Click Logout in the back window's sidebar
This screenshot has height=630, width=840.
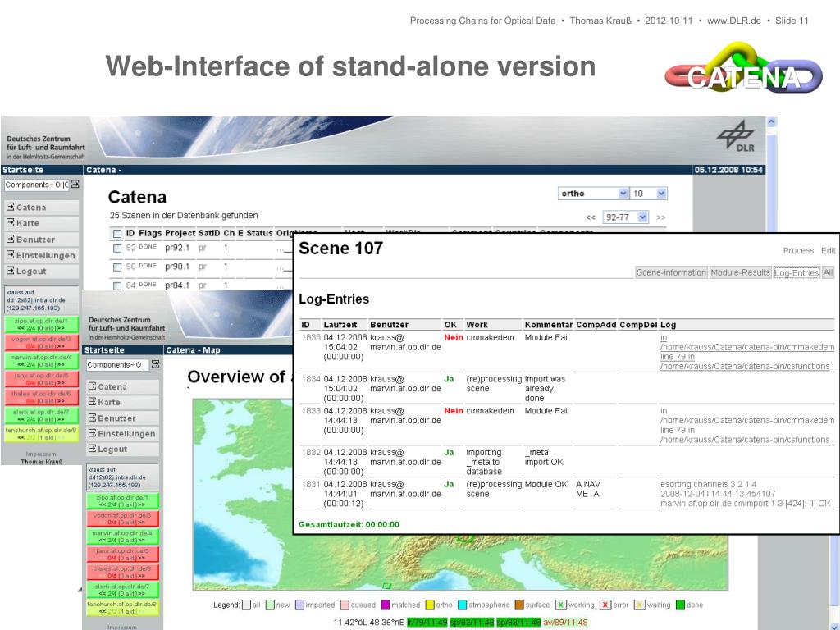coord(41,271)
